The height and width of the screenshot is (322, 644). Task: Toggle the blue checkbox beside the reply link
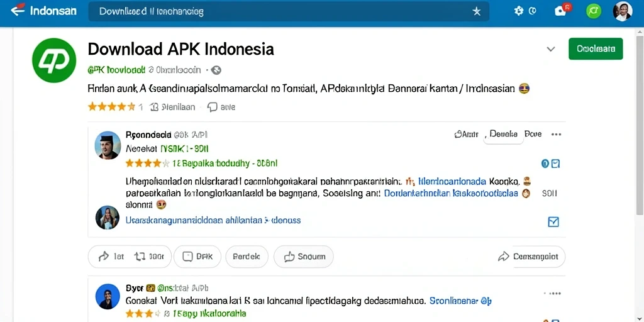coord(553,222)
